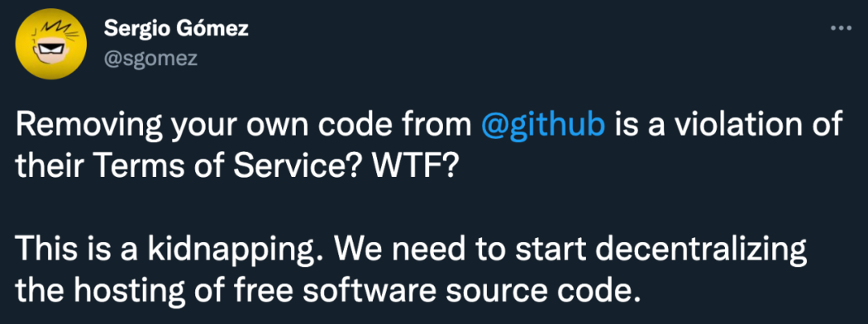Click "your own code" in the first line
The image size is (868, 324).
click(266, 126)
